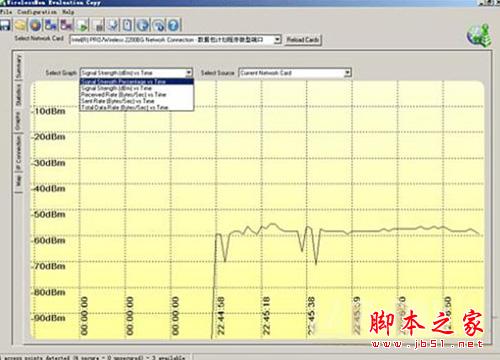Choose Signal Strength Percentage vs Time option
Image resolution: width=500 pixels, height=360 pixels.
pyautogui.click(x=137, y=81)
